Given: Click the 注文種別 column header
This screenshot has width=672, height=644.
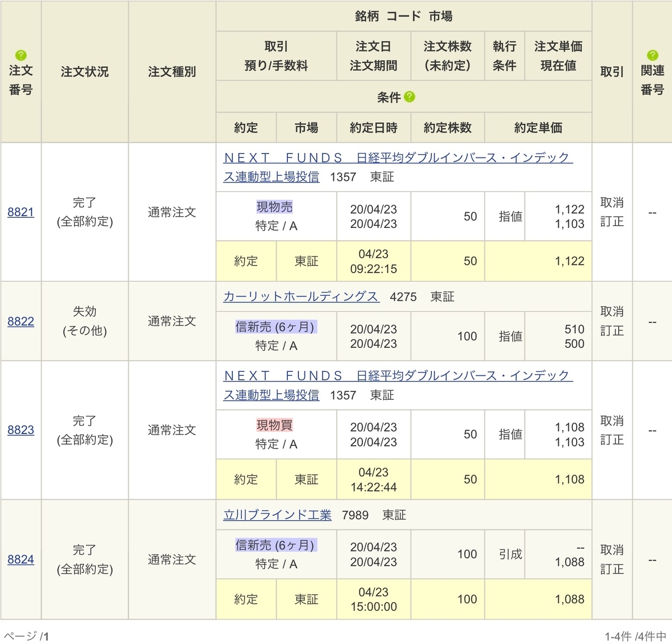Looking at the screenshot, I should (172, 72).
